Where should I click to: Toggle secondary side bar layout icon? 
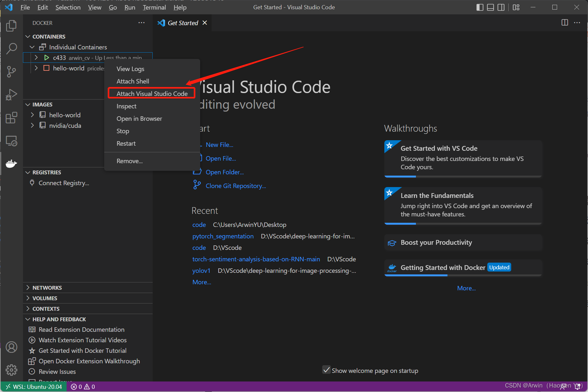coord(501,7)
